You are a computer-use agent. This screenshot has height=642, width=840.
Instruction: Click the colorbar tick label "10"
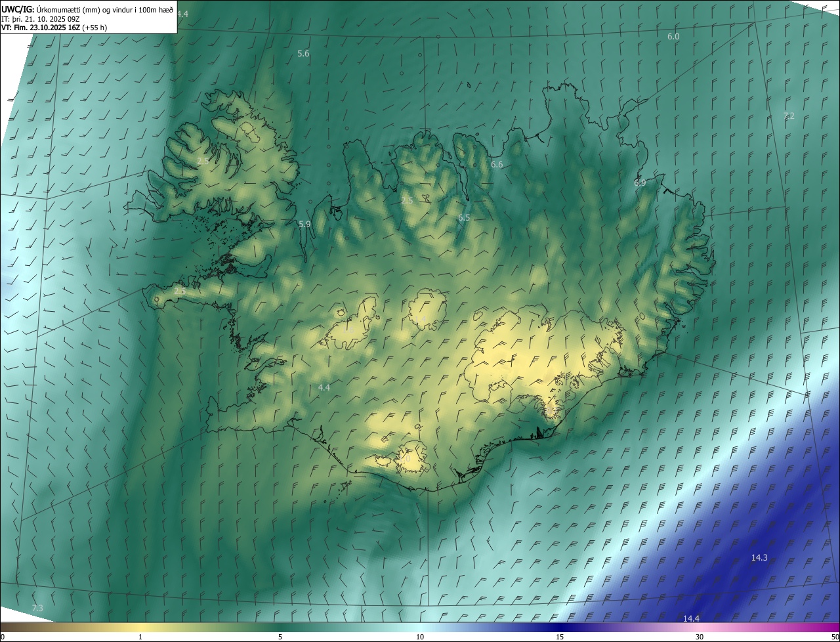point(420,637)
